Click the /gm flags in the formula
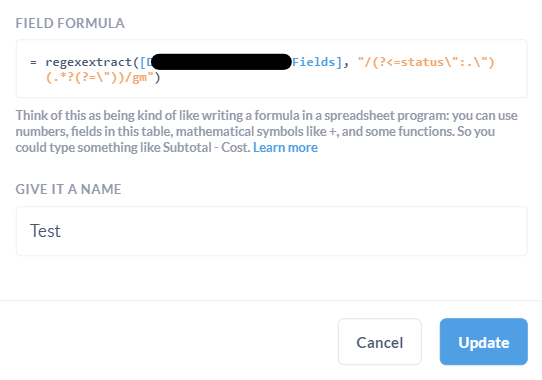542x380 pixels. coord(135,77)
